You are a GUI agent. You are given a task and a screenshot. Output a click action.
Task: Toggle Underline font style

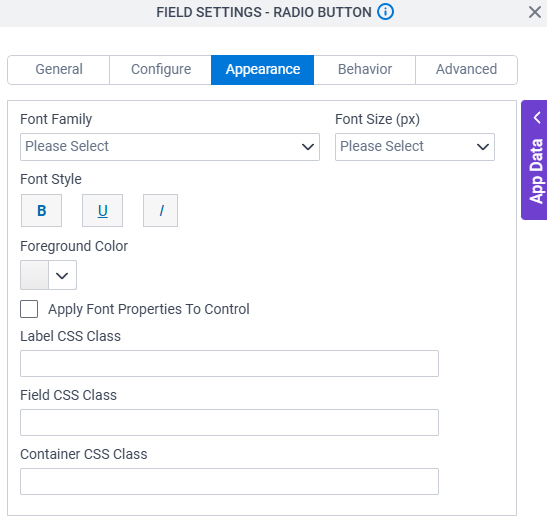click(103, 210)
